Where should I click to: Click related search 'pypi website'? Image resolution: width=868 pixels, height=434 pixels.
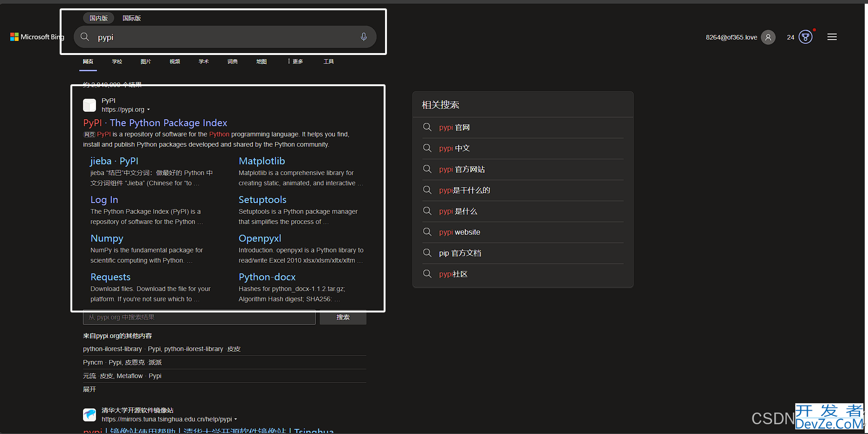[460, 232]
